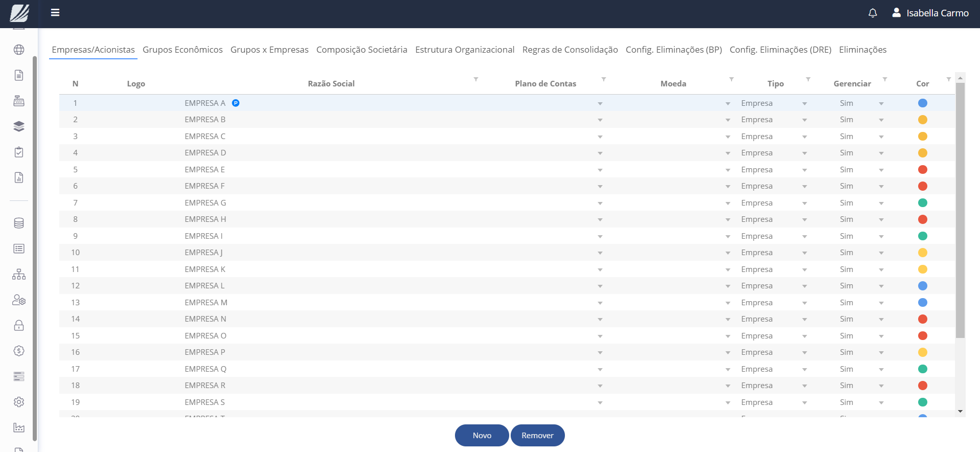
Task: Click yellow color swatch for EMPRESA K
Action: point(923,269)
